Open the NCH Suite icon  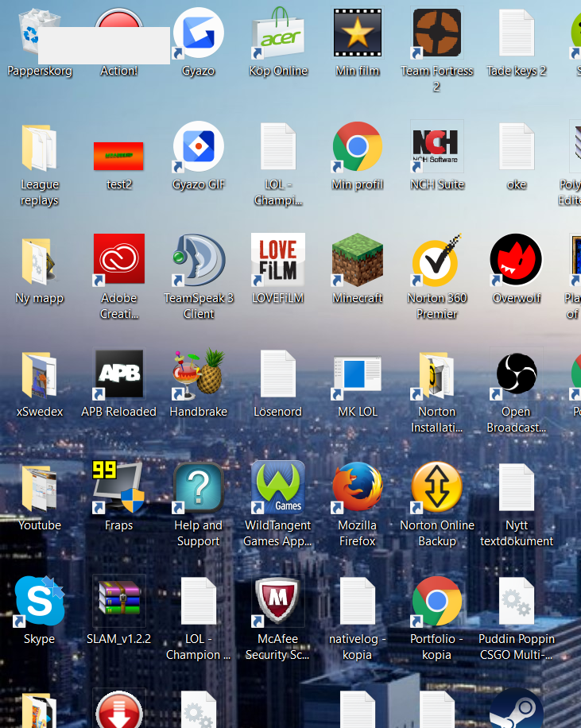pyautogui.click(x=437, y=147)
